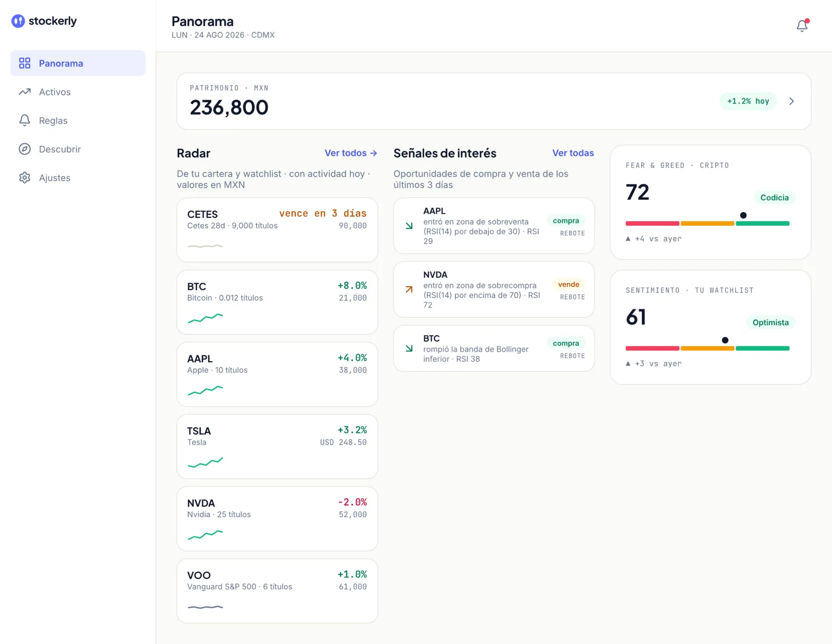The image size is (832, 644).
Task: Click the NVDA signal up-arrow icon
Action: click(x=409, y=289)
